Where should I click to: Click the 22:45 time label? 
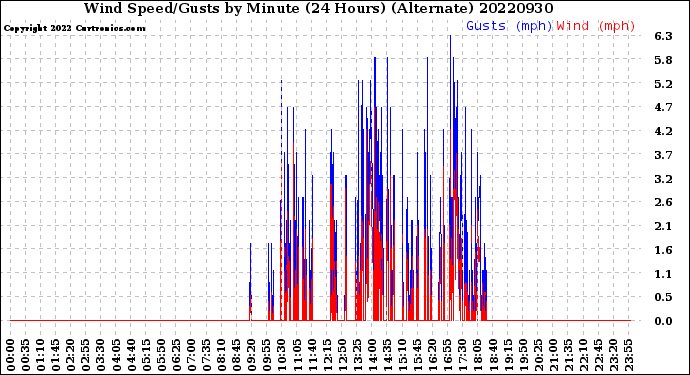point(597,355)
